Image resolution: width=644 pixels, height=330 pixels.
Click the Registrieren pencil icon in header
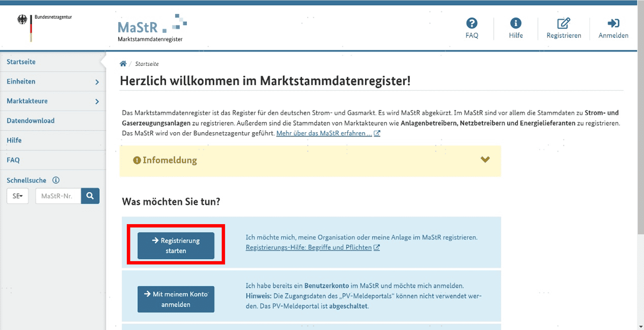click(x=563, y=23)
